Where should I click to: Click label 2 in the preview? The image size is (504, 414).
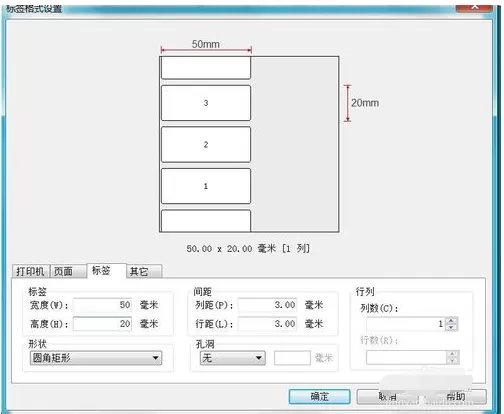[206, 144]
